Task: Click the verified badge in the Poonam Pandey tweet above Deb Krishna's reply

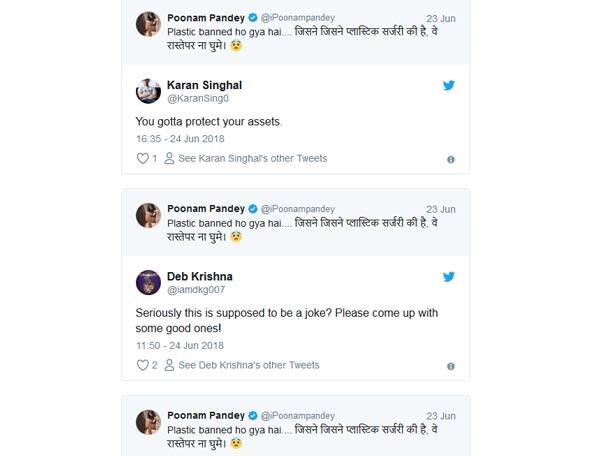Action: tap(253, 208)
